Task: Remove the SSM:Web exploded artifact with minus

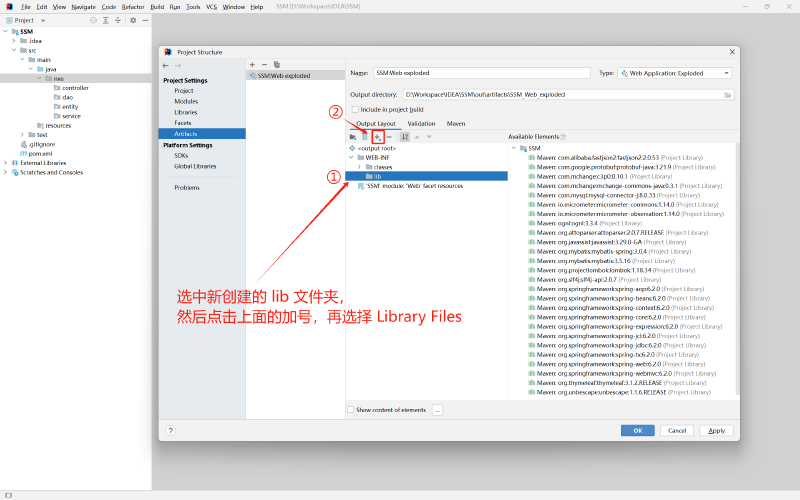Action: (264, 65)
